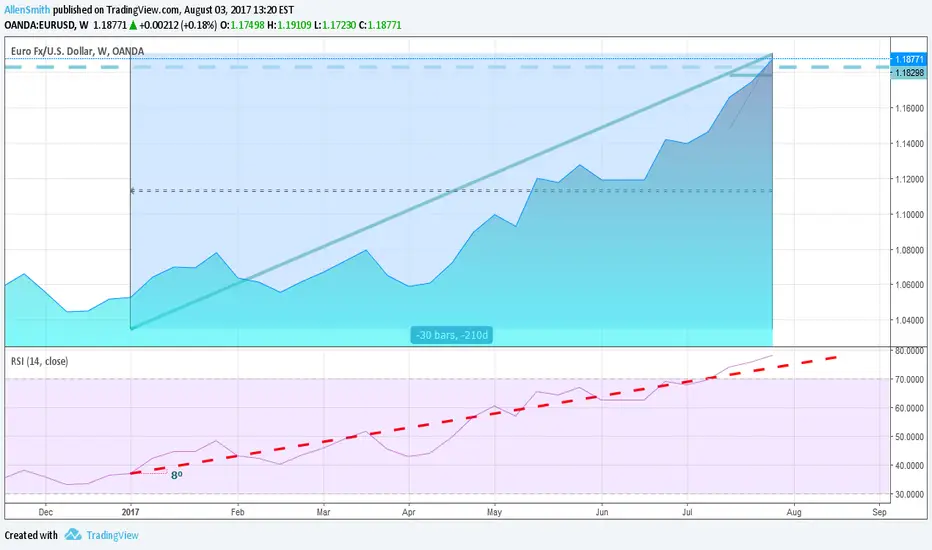The image size is (932, 550).
Task: Select the 1.18298 price label
Action: pos(909,73)
